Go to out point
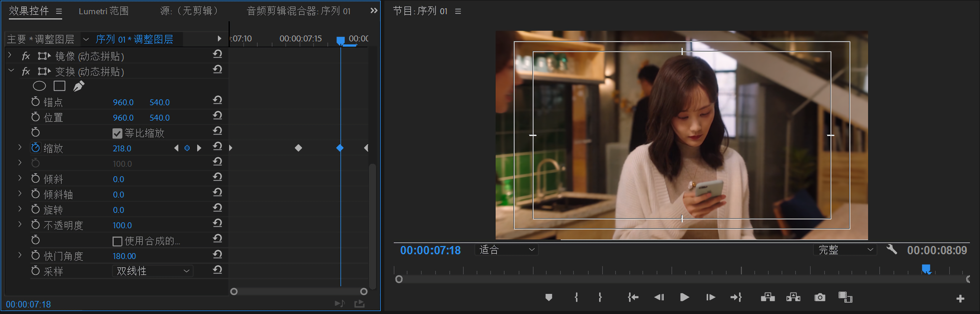 736,297
